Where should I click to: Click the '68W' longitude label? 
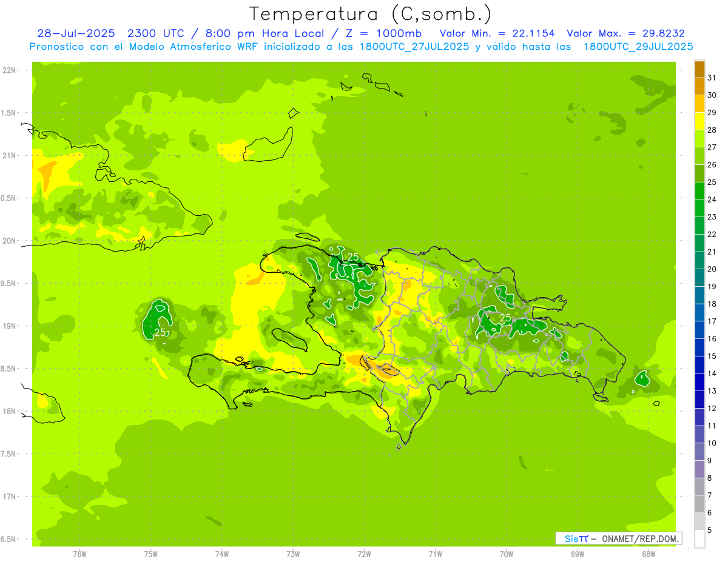(x=649, y=554)
